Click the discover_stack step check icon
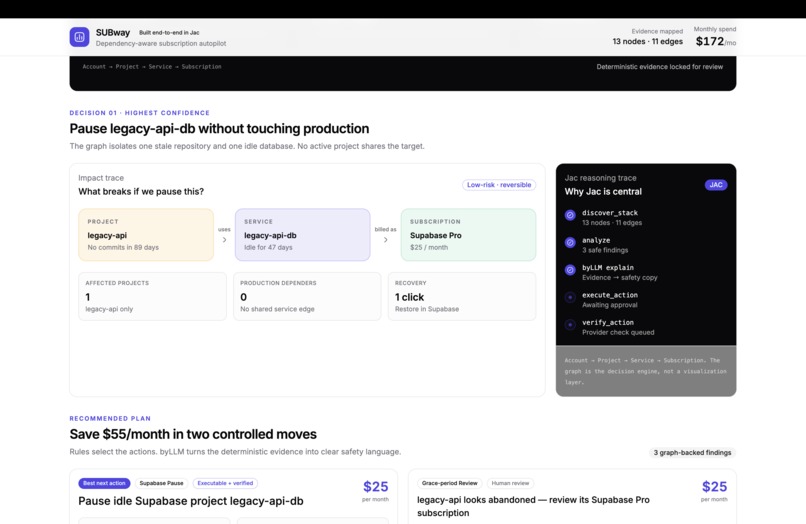 [570, 215]
